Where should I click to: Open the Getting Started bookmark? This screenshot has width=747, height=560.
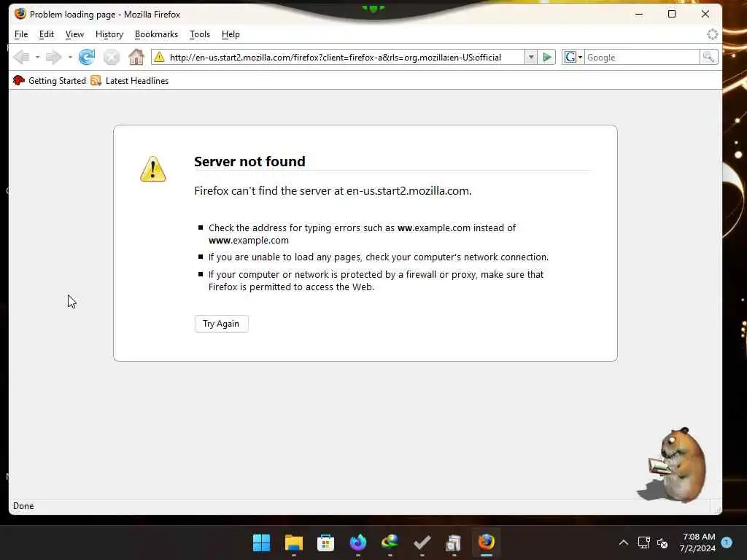click(50, 80)
